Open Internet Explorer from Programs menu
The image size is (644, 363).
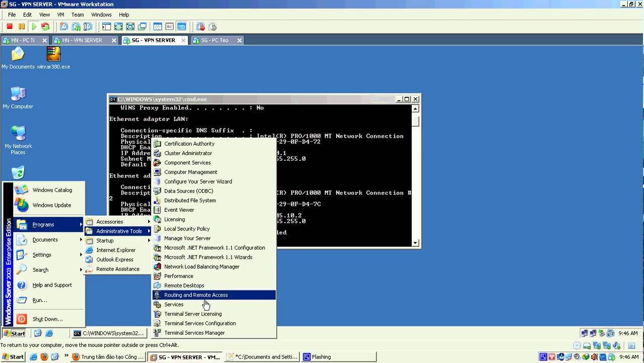click(x=118, y=250)
